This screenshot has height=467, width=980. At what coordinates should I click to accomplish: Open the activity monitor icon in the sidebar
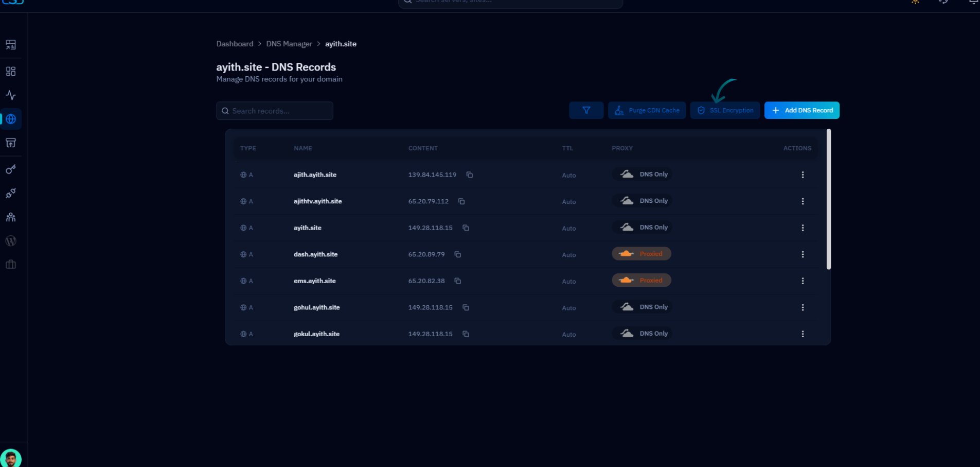(x=11, y=95)
